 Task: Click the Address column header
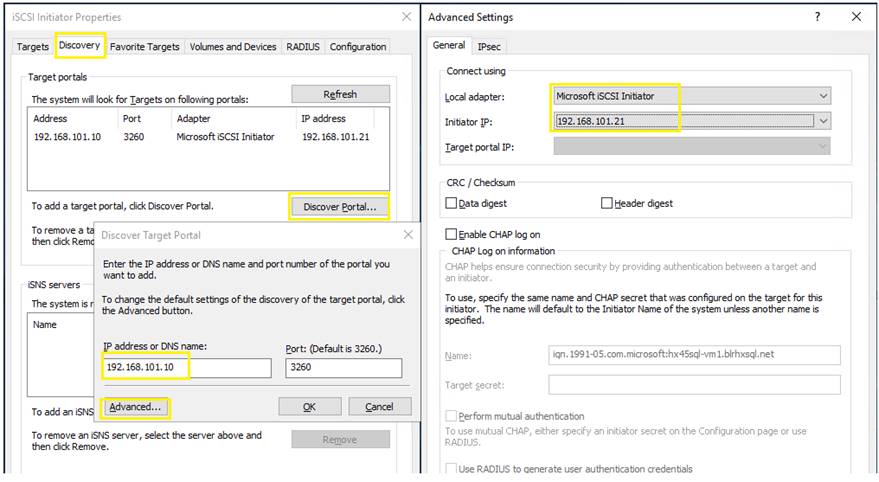tap(50, 118)
